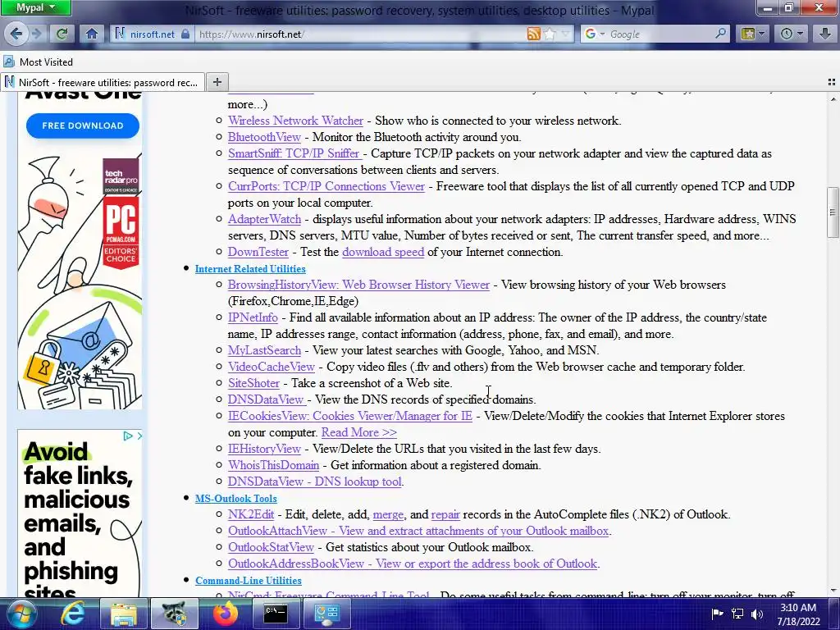Click the vertical scrollbar thumb
840x630 pixels.
coord(833,212)
